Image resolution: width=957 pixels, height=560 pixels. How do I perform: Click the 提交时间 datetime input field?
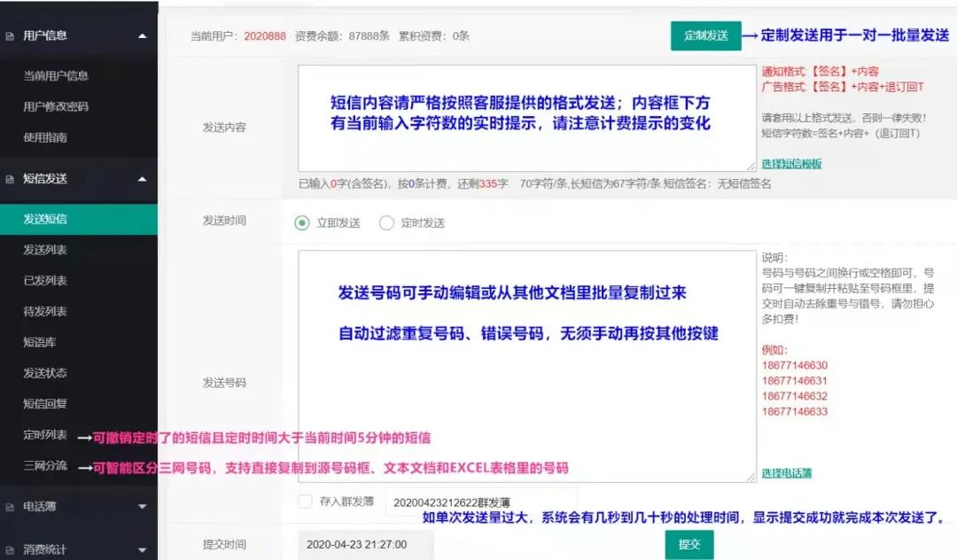coord(367,545)
